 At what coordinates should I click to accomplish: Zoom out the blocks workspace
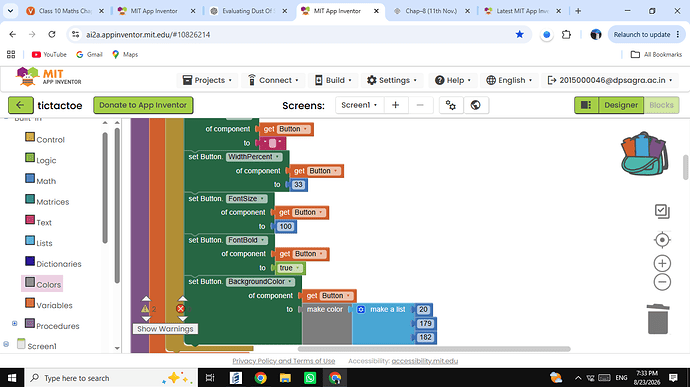tap(662, 282)
